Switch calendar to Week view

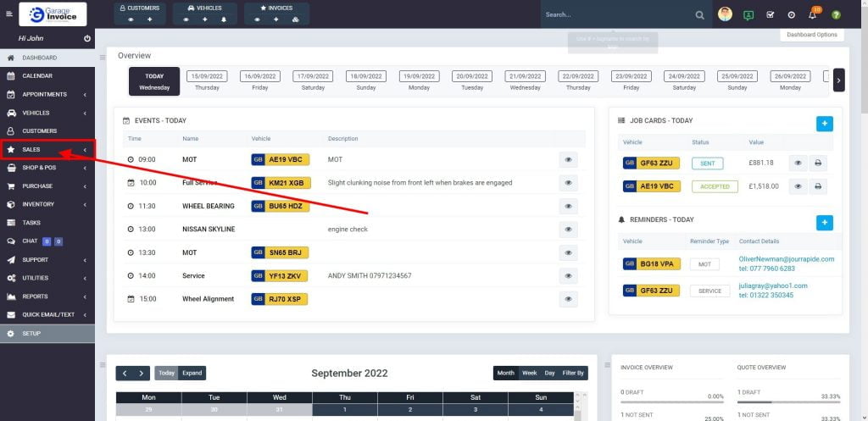tap(529, 373)
